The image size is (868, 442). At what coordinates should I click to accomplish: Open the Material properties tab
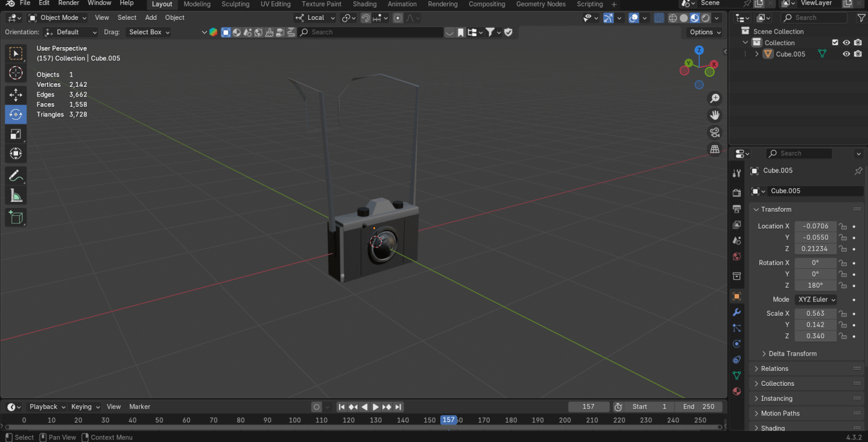[x=737, y=391]
